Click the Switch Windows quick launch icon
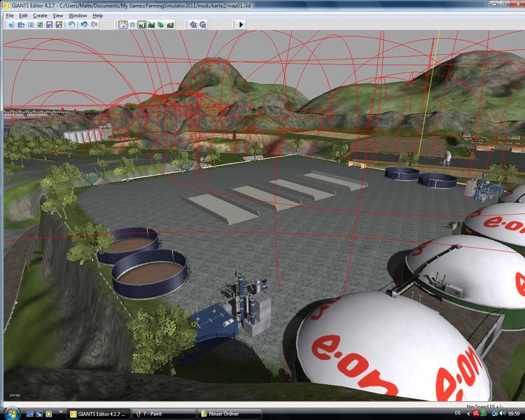 click(x=39, y=414)
